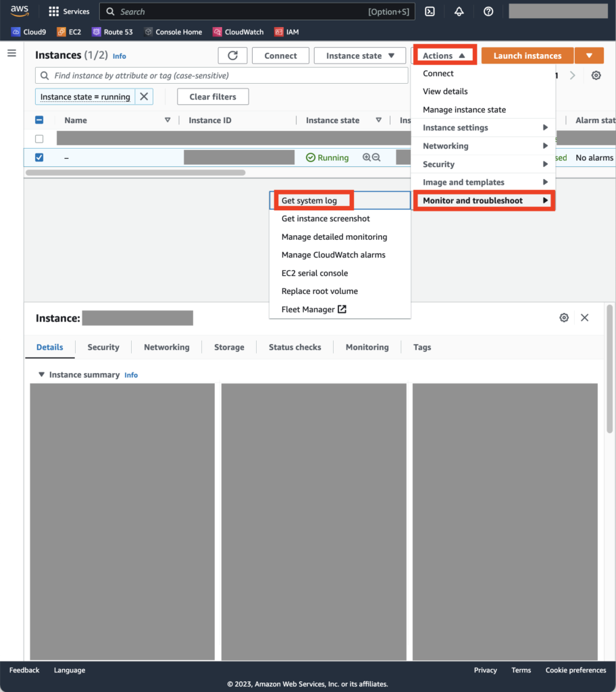Viewport: 616px width, 692px height.
Task: Click the zoom-in icon beside Running
Action: 366,157
